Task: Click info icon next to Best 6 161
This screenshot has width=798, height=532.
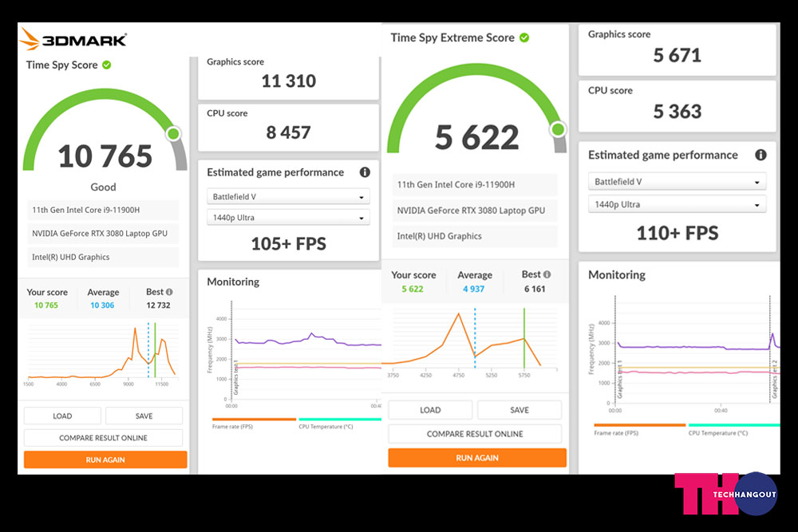Action: click(547, 274)
